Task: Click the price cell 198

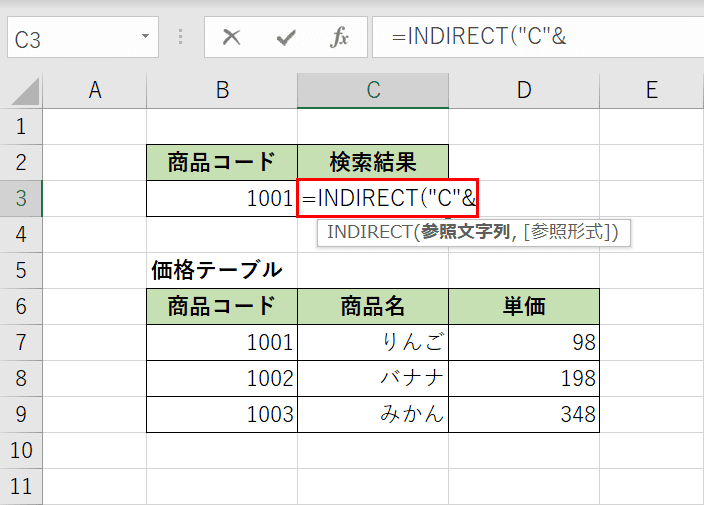Action: [524, 378]
